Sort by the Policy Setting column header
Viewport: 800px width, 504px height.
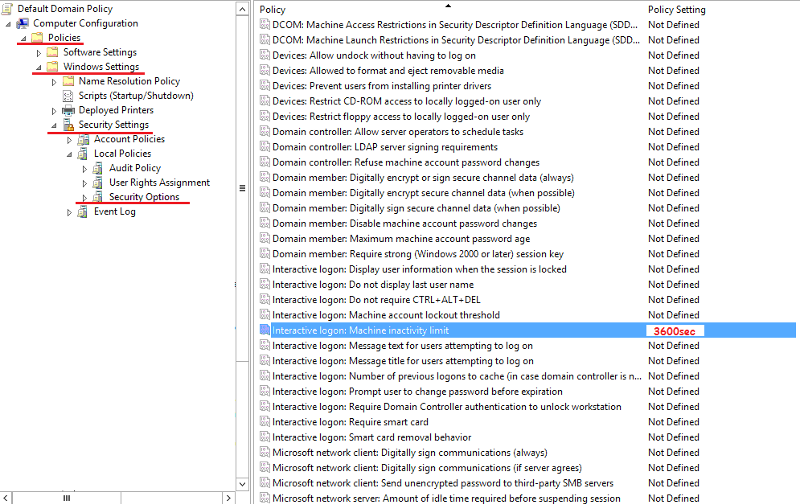677,9
